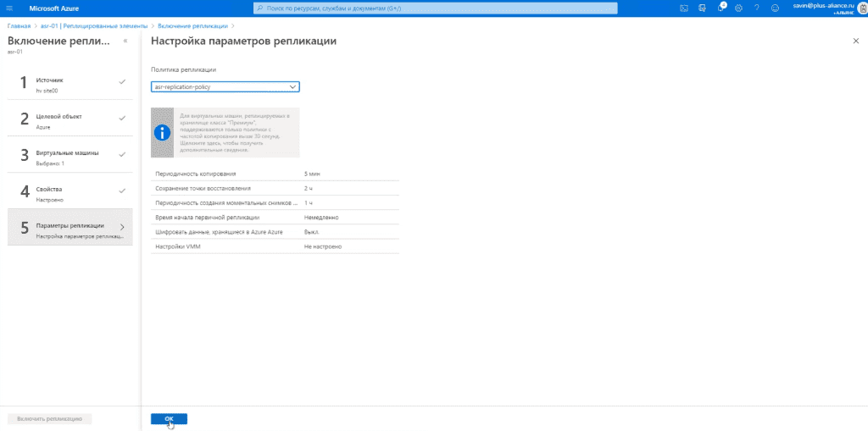This screenshot has height=431, width=868.
Task: Open notifications bell icon
Action: point(721,8)
